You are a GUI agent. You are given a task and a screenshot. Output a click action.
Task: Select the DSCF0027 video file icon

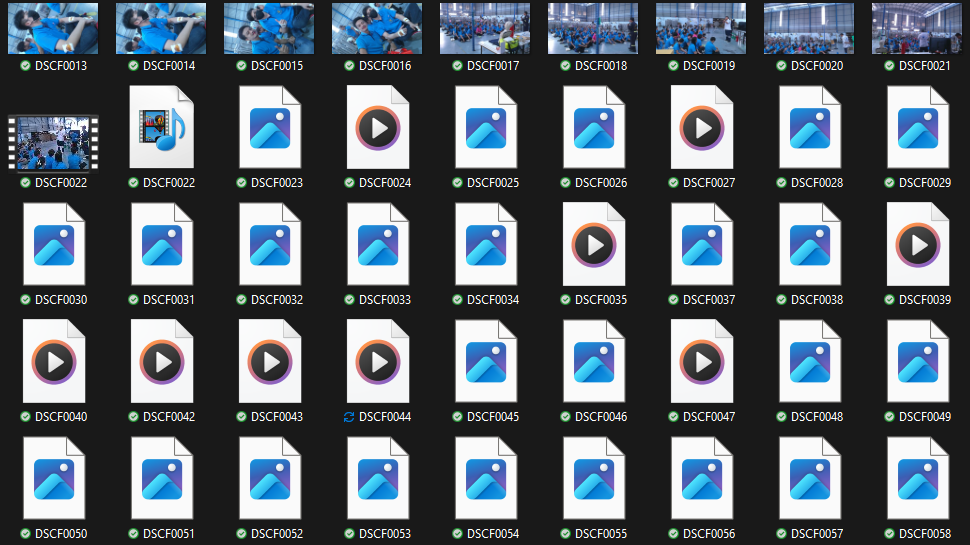702,127
